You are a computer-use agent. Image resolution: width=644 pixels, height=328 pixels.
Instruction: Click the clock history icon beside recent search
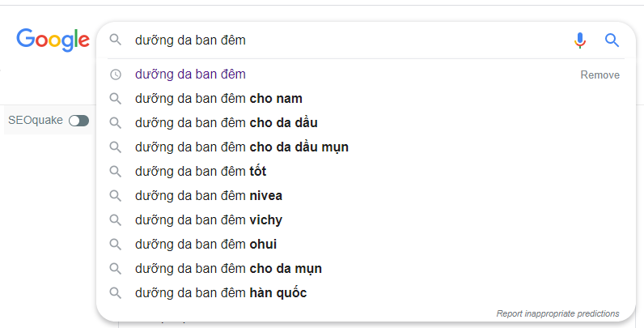click(x=116, y=75)
